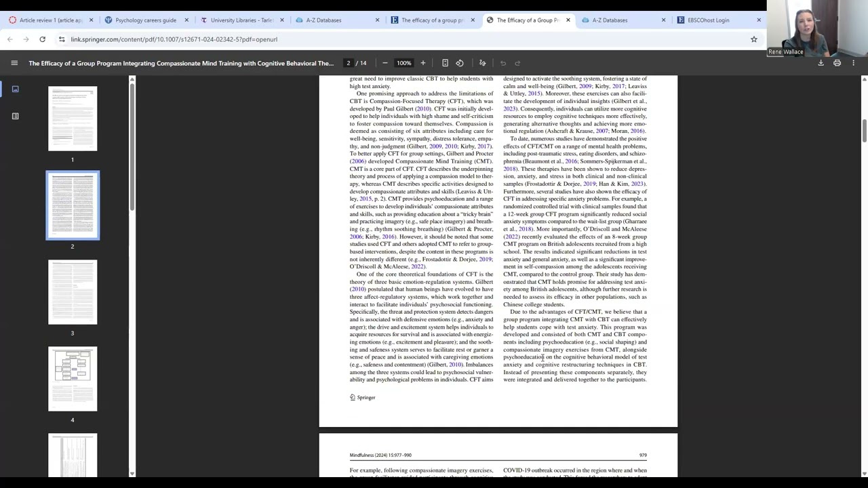Image resolution: width=868 pixels, height=488 pixels.
Task: Click the 100% zoom level field
Action: [404, 63]
